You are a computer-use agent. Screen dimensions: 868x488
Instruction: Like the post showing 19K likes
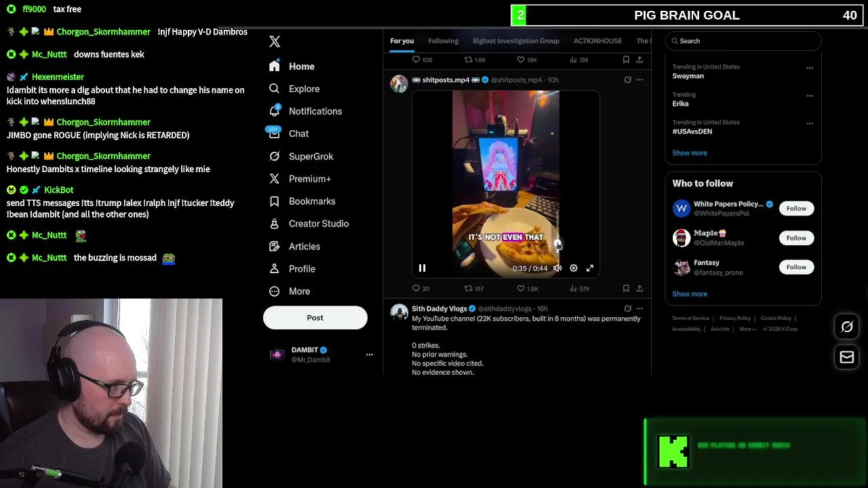521,60
